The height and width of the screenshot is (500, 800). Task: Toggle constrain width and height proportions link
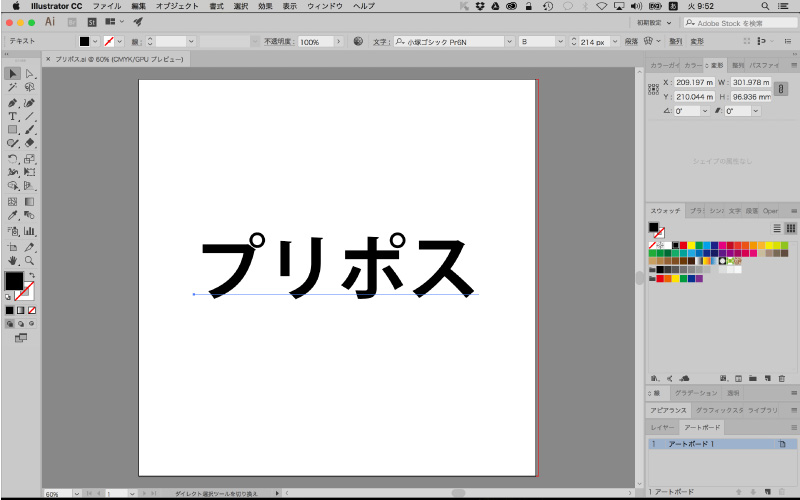pos(782,89)
